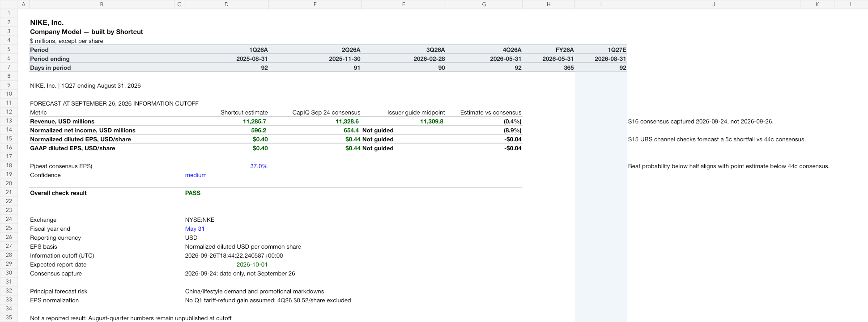
Task: Click 'Normalized diluted EPS, USD/share' row label
Action: [x=81, y=139]
